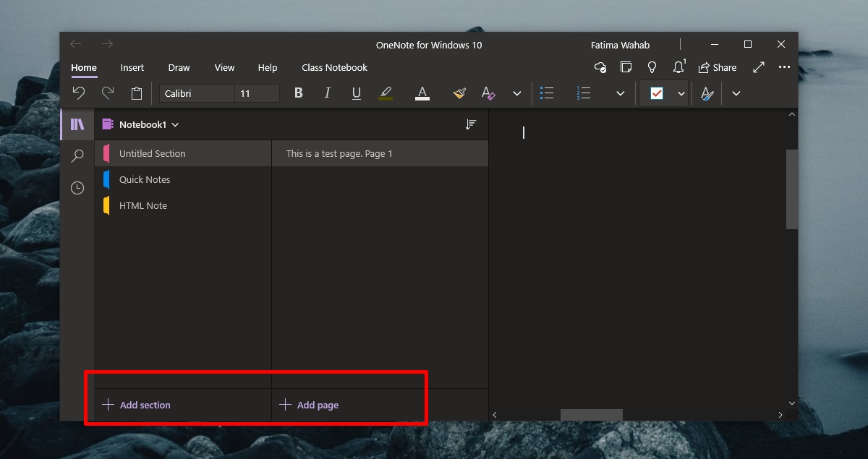
Task: Click the scroll left arrow of the page
Action: point(495,415)
